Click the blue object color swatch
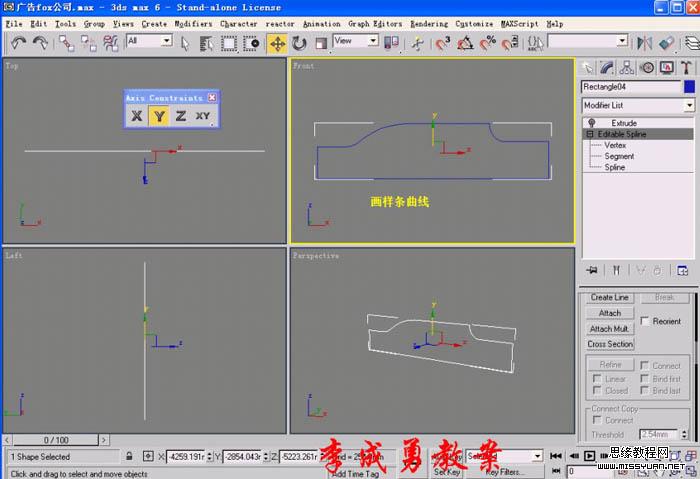The height and width of the screenshot is (479, 700). [689, 87]
